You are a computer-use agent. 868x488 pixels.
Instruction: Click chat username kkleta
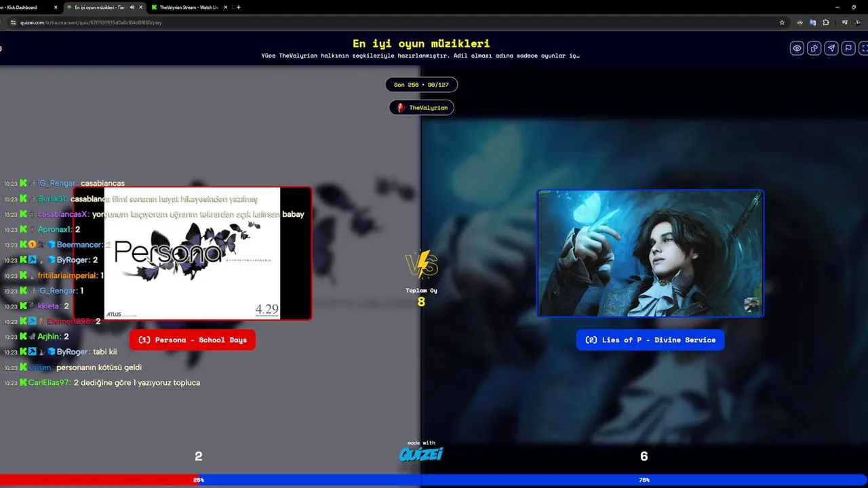[49, 306]
